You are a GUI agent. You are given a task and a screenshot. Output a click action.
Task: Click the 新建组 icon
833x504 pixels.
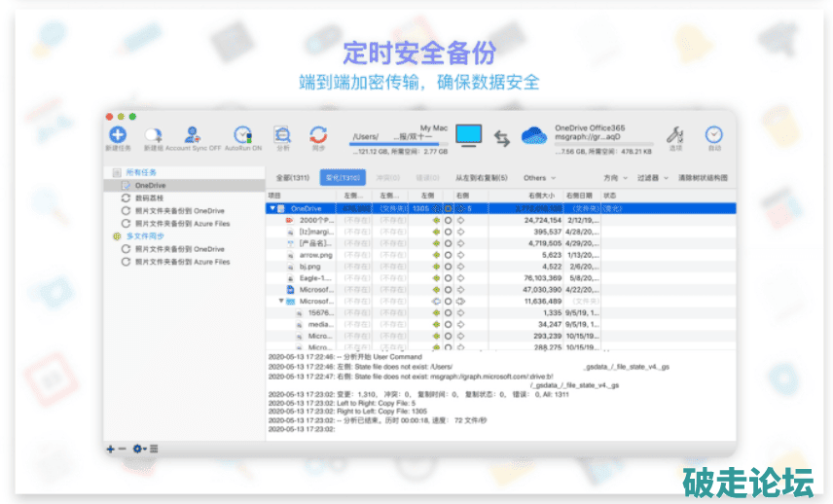coord(154,135)
